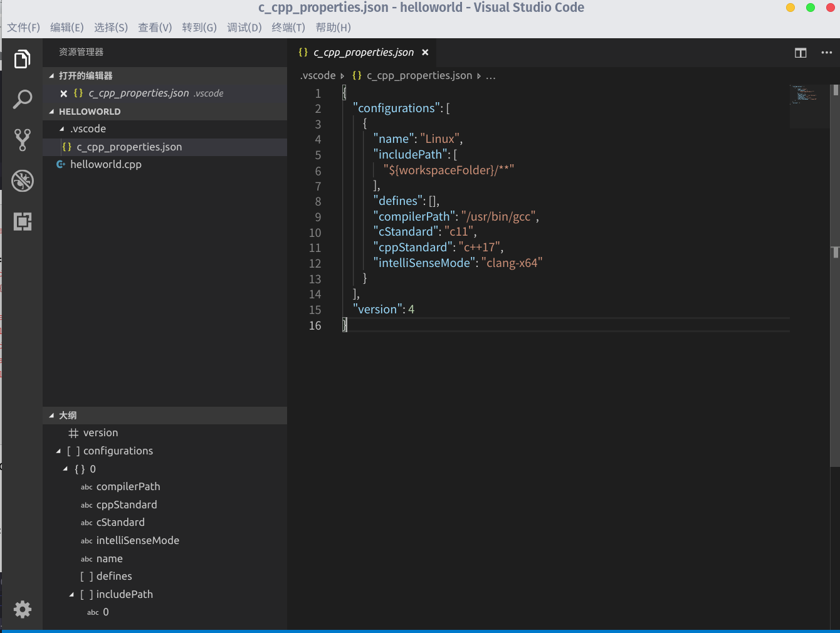Open Source Control view icon
Image resolution: width=840 pixels, height=633 pixels.
tap(22, 140)
